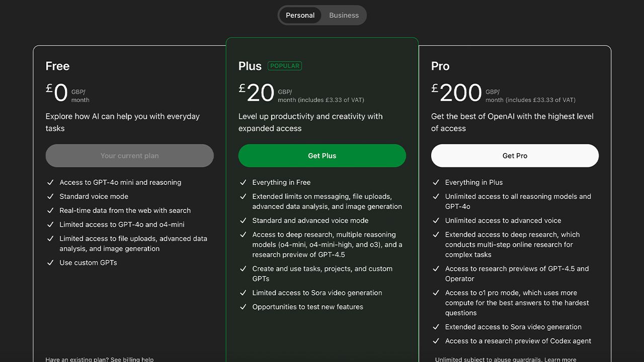This screenshot has height=362, width=644.
Task: Click the Pro plan heading
Action: point(440,66)
